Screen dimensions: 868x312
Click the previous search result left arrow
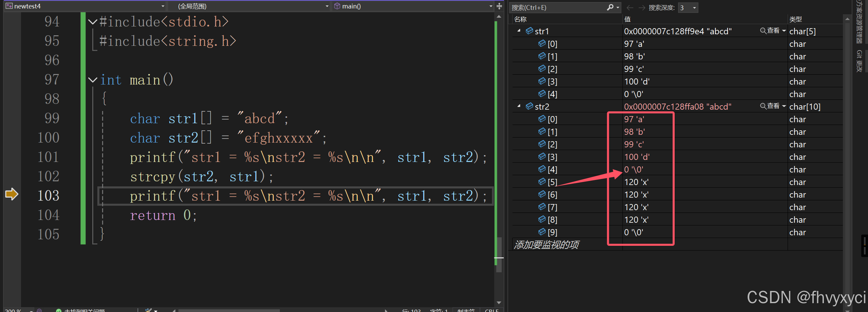tap(630, 7)
